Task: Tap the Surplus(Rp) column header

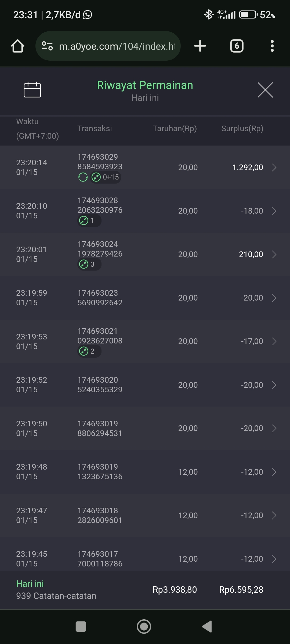Action: [x=242, y=129]
